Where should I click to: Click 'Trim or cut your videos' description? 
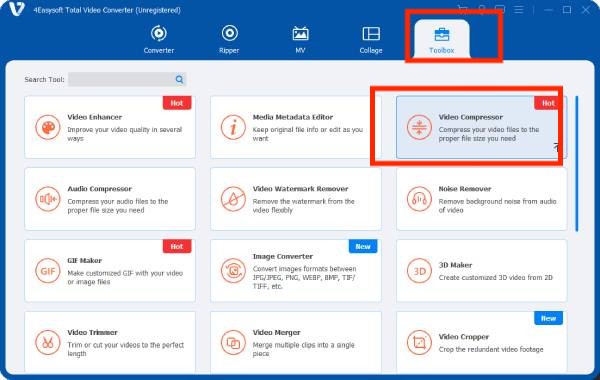(126, 349)
